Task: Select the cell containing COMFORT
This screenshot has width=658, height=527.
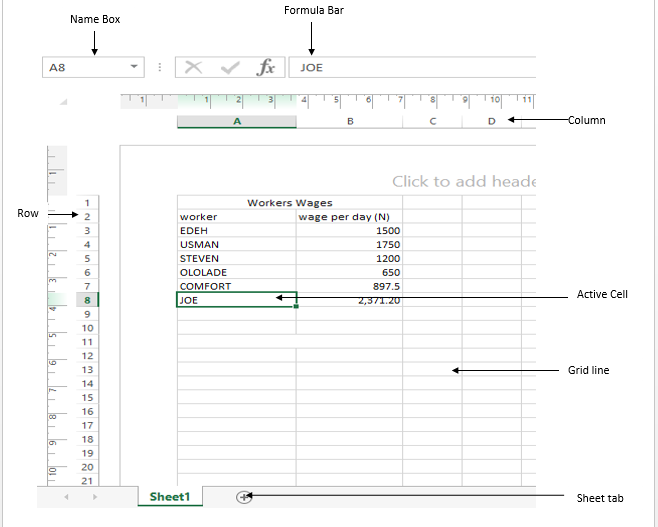Action: [x=237, y=286]
